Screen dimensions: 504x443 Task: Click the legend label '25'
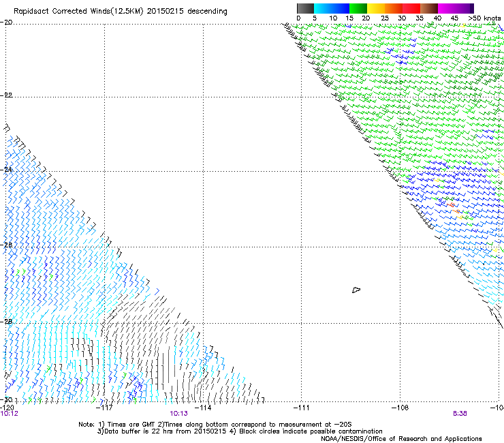(x=385, y=18)
